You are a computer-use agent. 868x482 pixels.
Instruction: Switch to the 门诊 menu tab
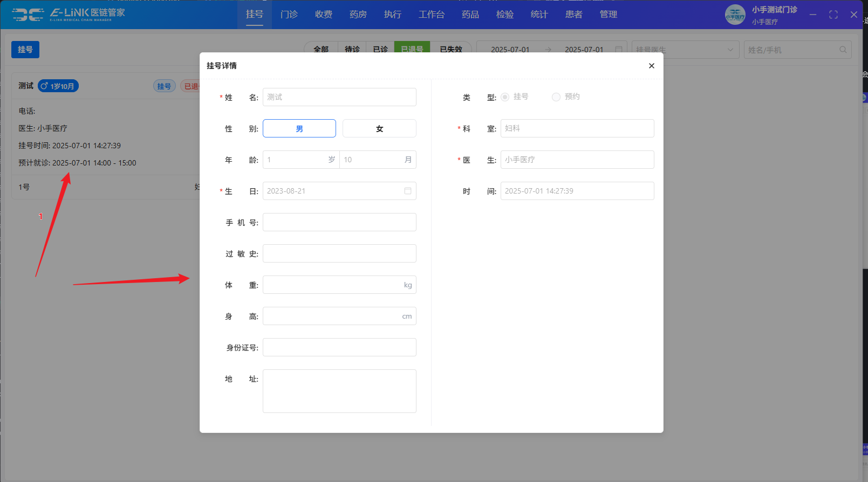[289, 15]
